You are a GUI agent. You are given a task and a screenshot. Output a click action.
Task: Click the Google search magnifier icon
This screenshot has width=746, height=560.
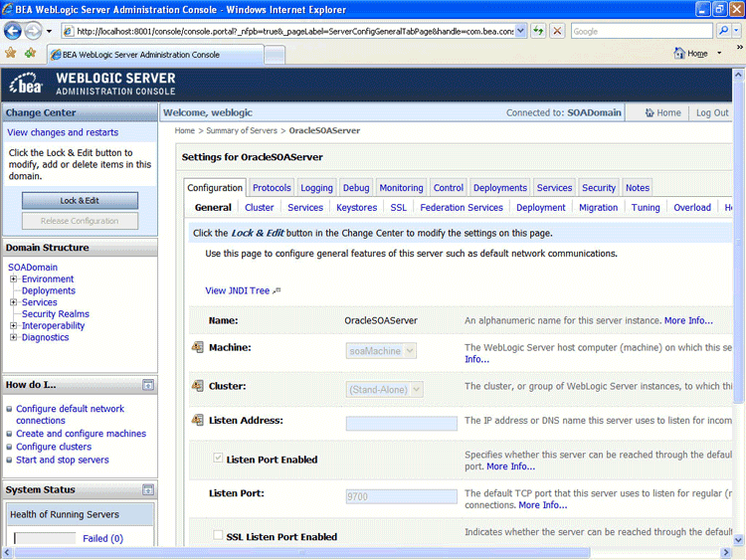(723, 31)
